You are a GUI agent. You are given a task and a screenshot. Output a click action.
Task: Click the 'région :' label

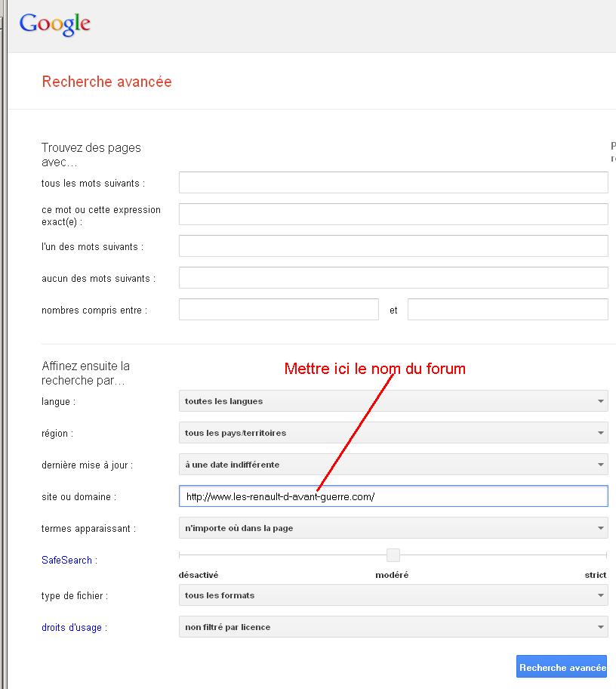pyautogui.click(x=57, y=433)
